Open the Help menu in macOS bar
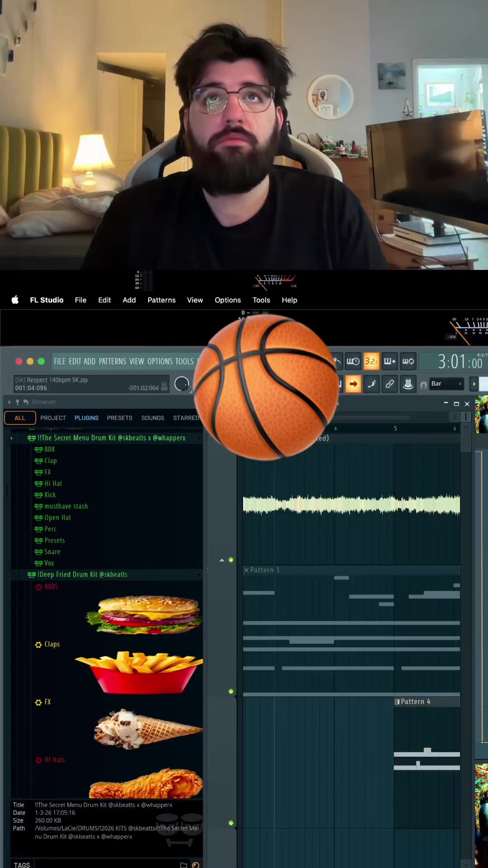 coord(289,300)
